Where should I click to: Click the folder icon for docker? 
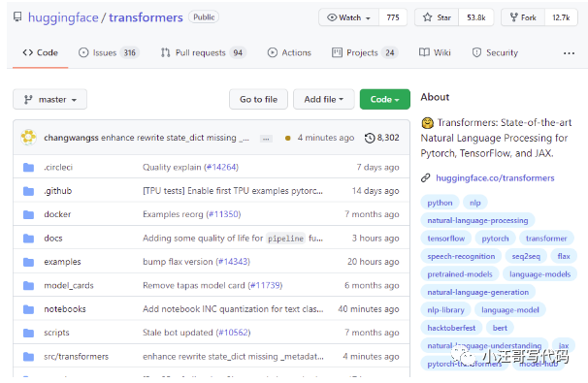click(x=28, y=214)
